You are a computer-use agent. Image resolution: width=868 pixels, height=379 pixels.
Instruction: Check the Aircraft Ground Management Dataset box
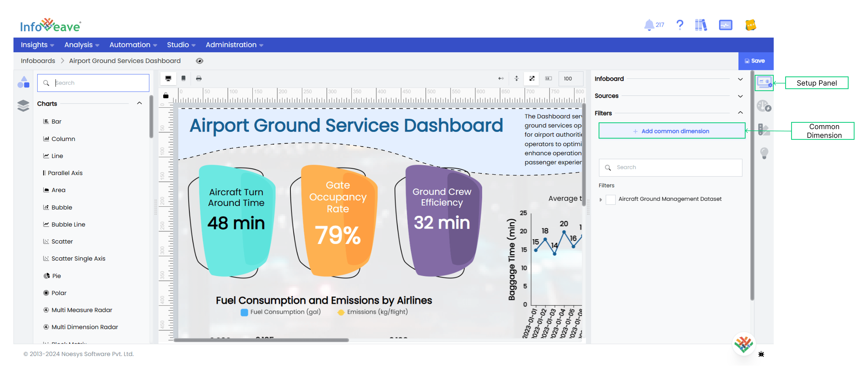610,199
